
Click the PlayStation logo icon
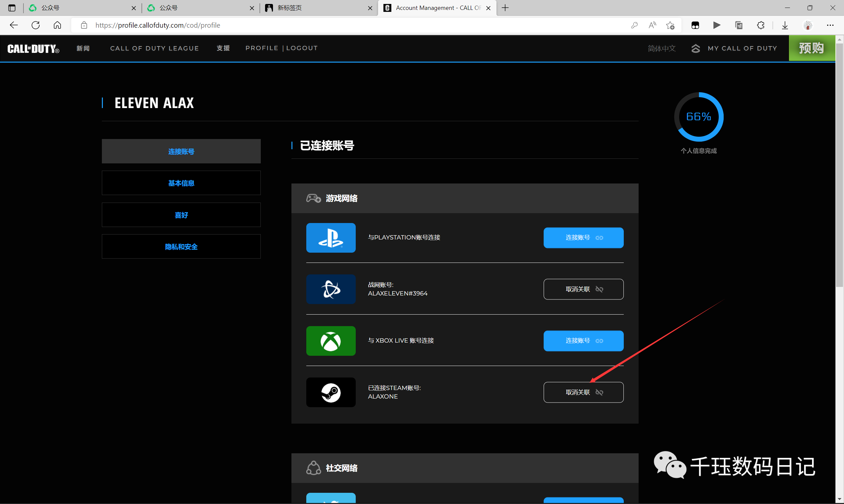tap(331, 238)
